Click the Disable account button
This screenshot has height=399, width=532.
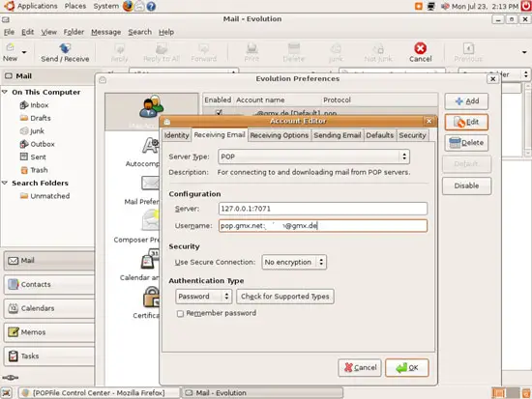coord(466,185)
